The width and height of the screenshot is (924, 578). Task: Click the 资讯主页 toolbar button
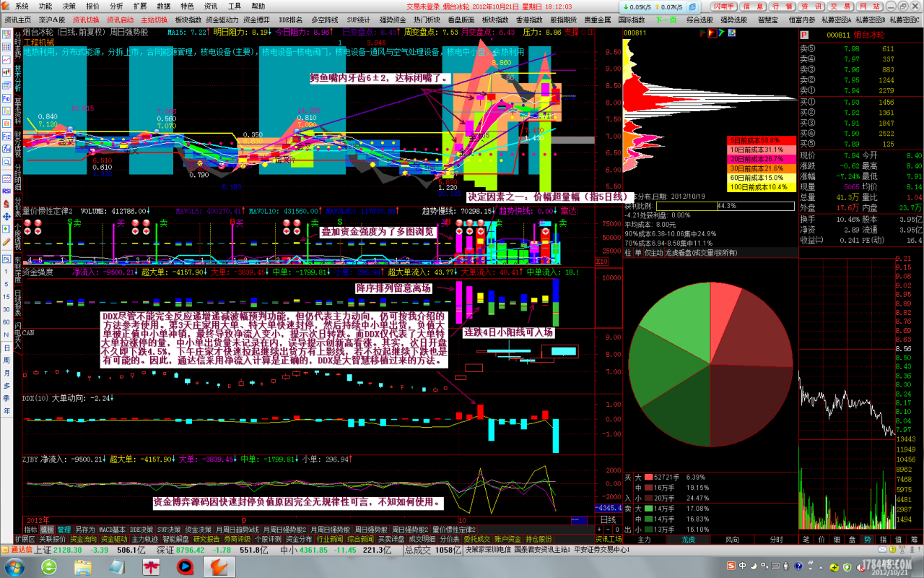[17, 20]
